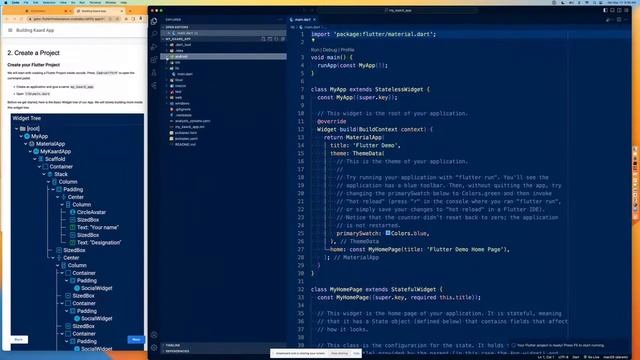Open pubspec.yaml in Explorer

(223, 139)
